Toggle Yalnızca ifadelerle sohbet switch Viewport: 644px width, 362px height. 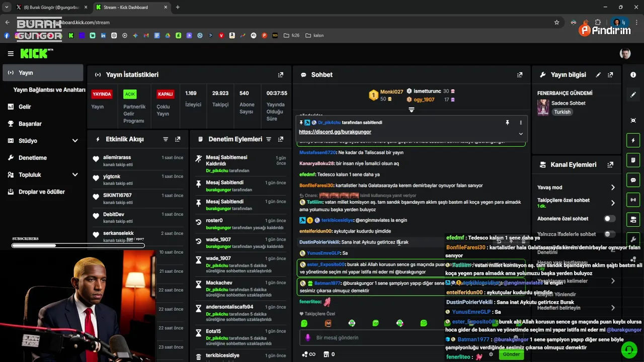609,234
